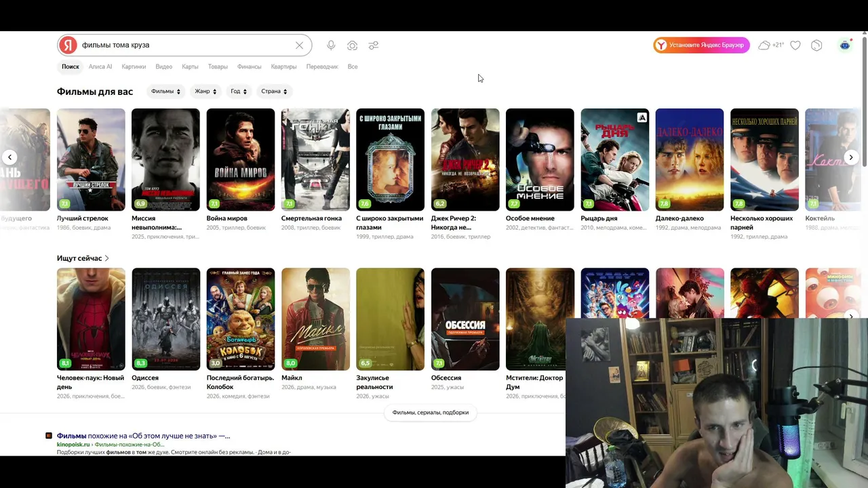Click the Майкл title link

[292, 378]
